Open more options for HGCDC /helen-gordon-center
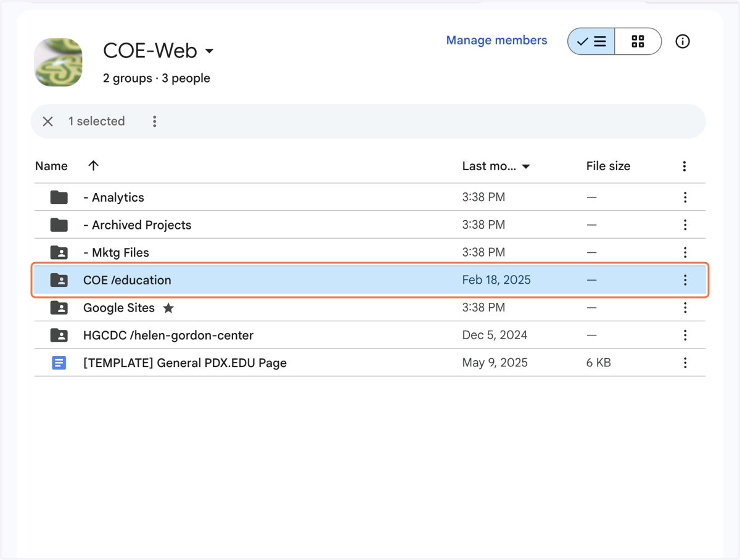 coord(685,336)
